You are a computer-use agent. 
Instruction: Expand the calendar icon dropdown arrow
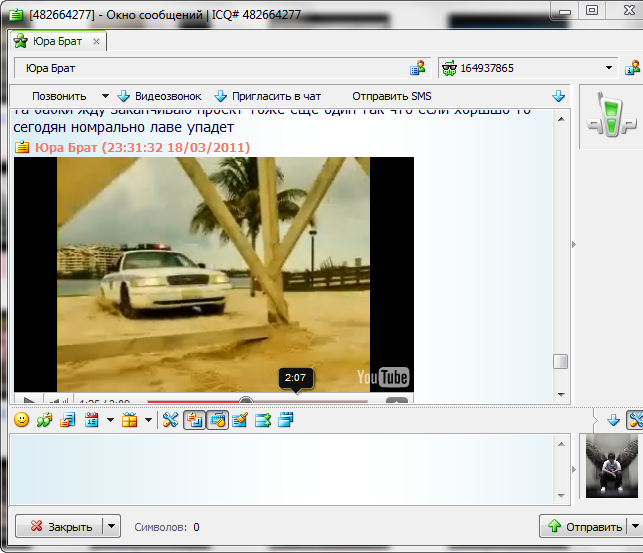110,420
